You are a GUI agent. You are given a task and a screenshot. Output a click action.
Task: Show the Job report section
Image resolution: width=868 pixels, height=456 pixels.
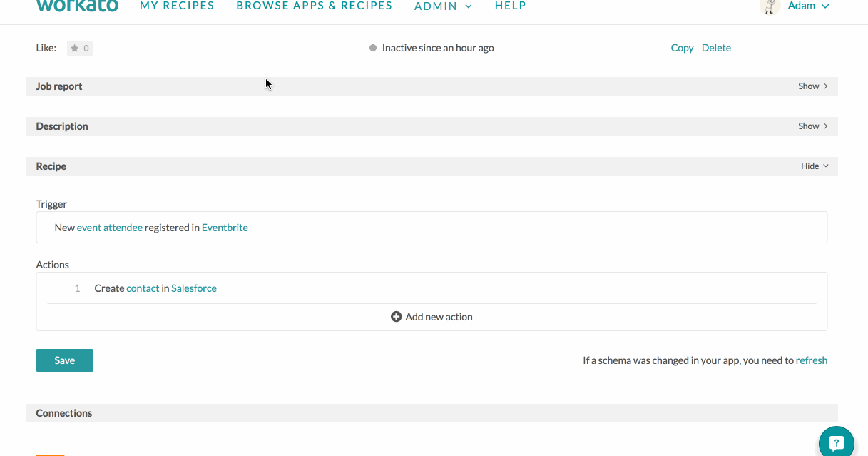813,86
